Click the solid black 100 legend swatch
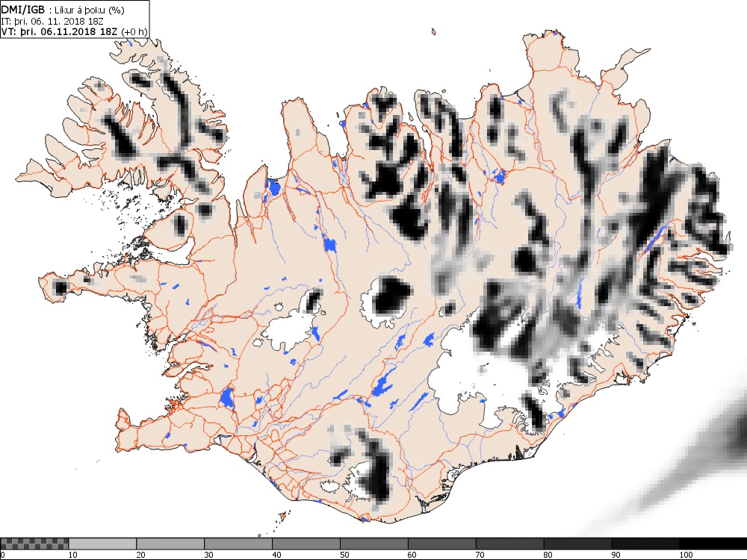The image size is (747, 560). pos(713,544)
